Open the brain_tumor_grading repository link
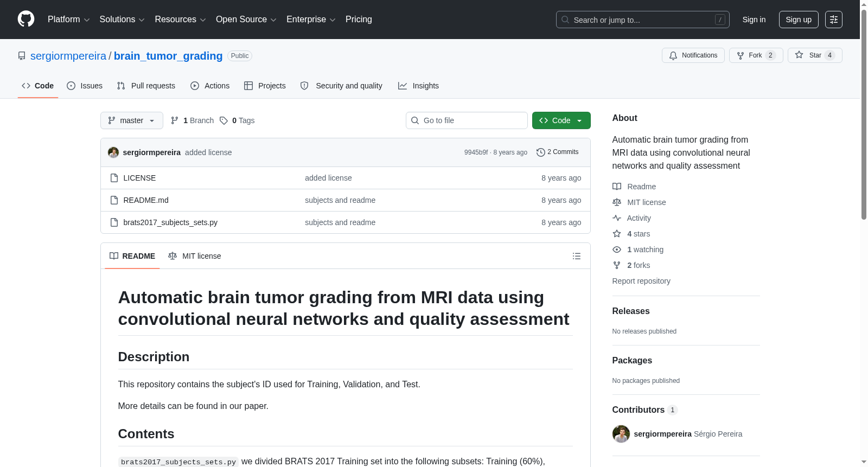 (x=168, y=56)
